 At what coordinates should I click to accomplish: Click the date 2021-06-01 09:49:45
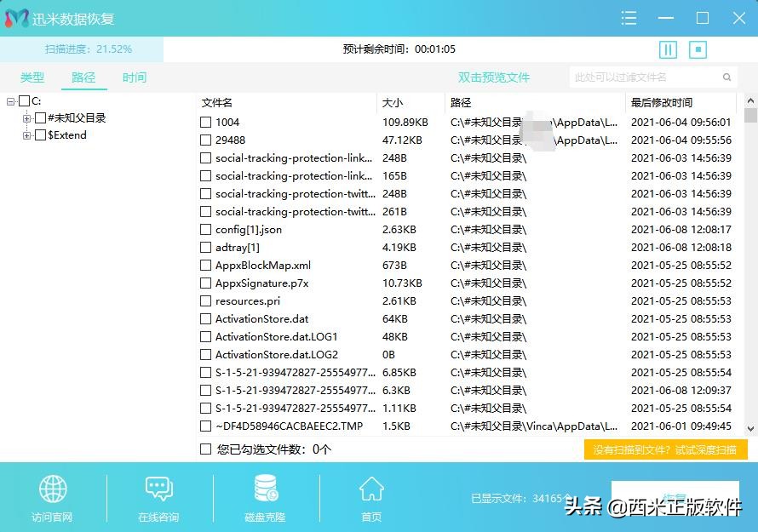(x=681, y=426)
